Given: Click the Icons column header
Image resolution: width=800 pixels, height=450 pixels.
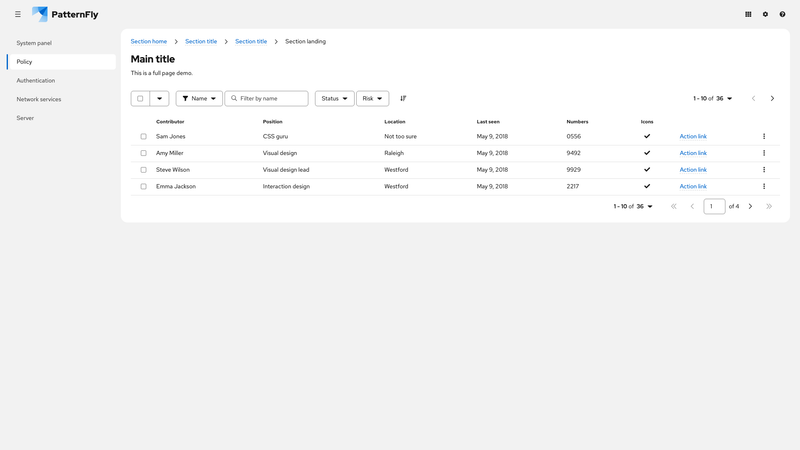Looking at the screenshot, I should 647,121.
